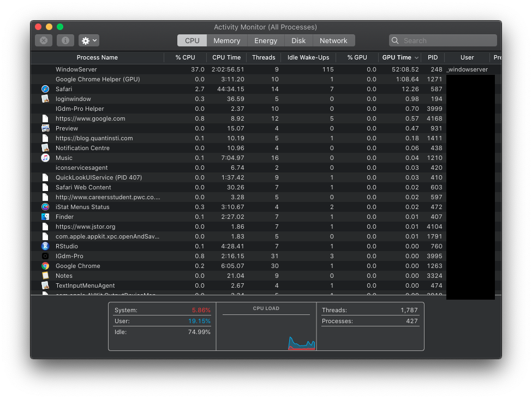
Task: Click the loginwindow process icon
Action: coord(45,99)
